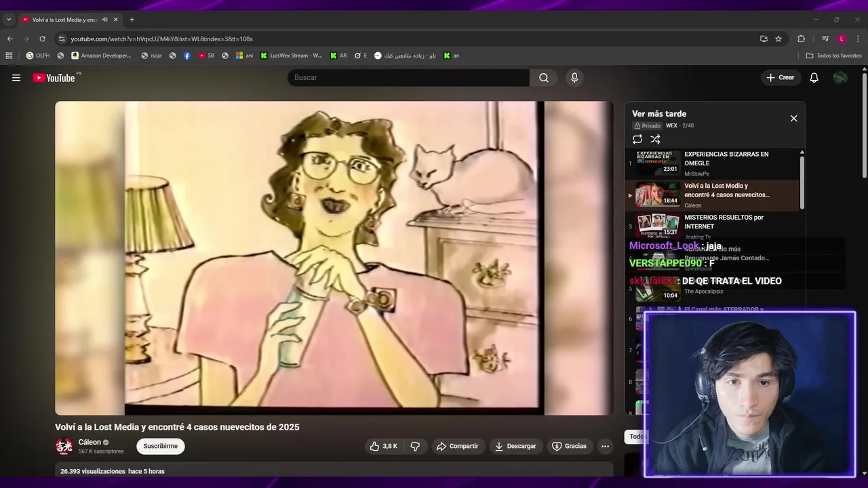The image size is (868, 488).
Task: Open the Amazon Developer bookmark
Action: (x=101, y=56)
